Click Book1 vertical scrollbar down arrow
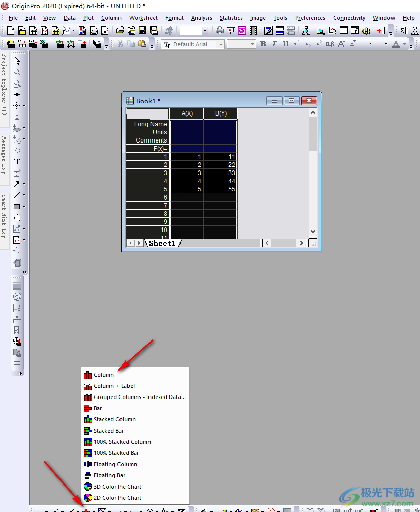Viewport: 420px width, 512px height. 313,232
